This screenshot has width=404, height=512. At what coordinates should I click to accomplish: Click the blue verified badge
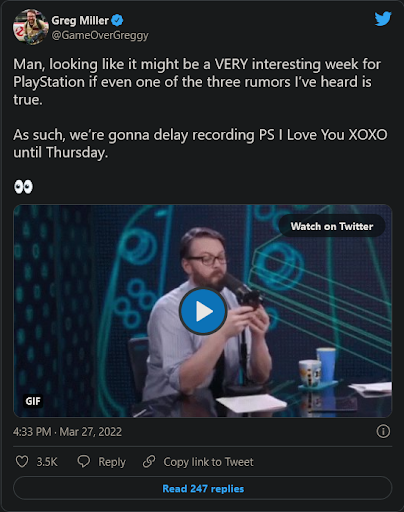(x=117, y=20)
